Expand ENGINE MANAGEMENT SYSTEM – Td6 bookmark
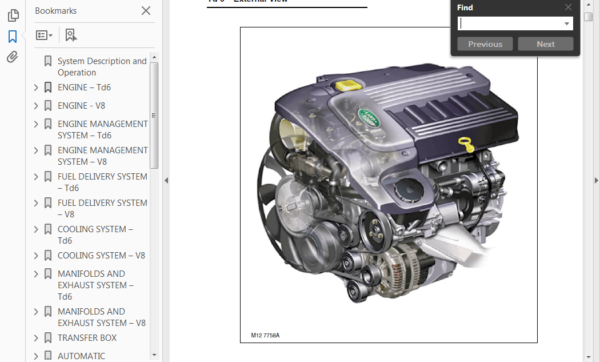This screenshot has height=362, width=600. click(36, 124)
